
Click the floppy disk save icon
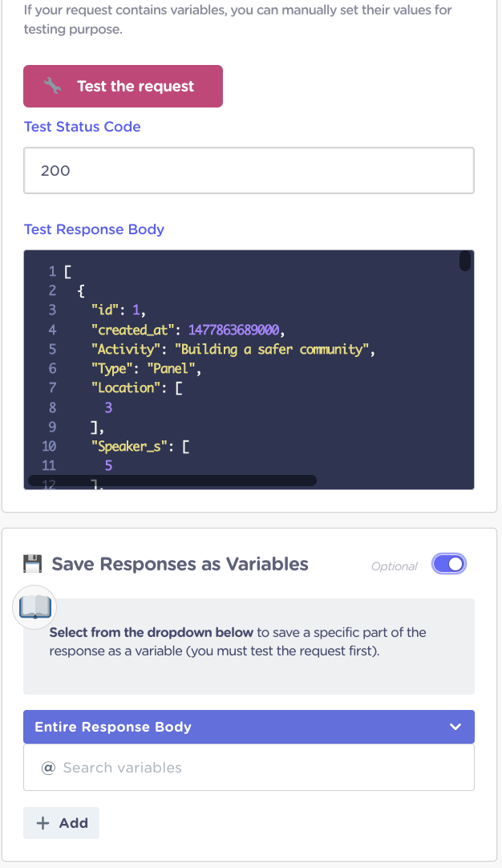click(33, 563)
